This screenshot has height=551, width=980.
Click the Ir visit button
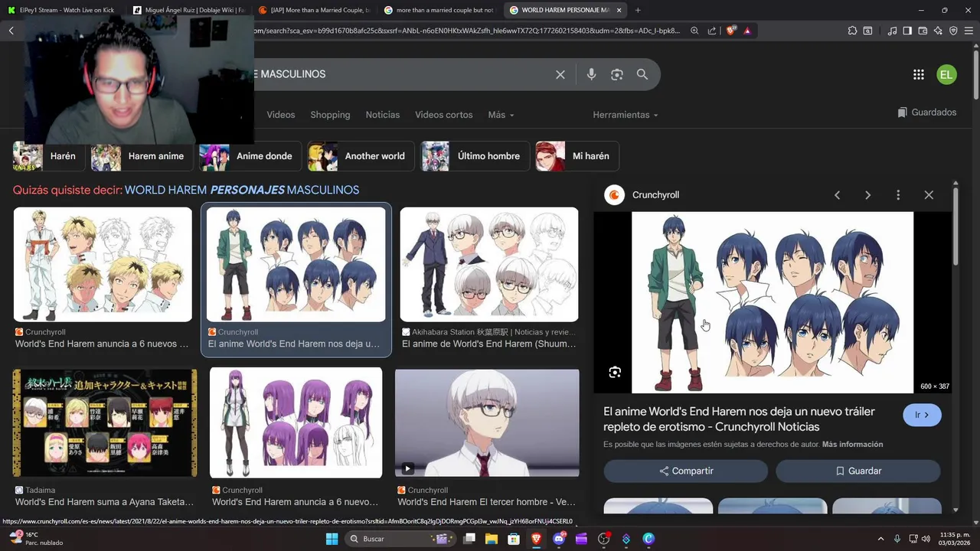922,415
